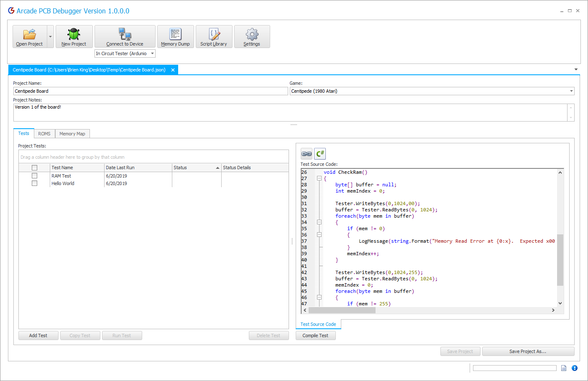Open the In Circuit Tester device dropdown
Screen dimensions: 588x381
152,53
